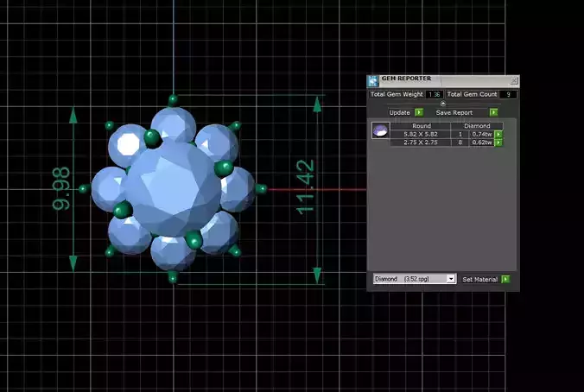This screenshot has width=584, height=392.
Task: Click the Total Gem Weight value field
Action: pos(434,95)
